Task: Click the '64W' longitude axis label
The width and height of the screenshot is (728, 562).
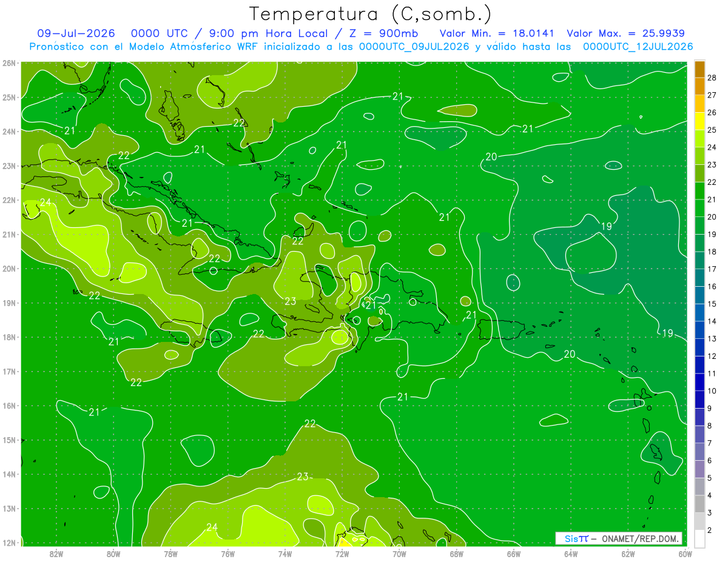Action: [x=571, y=554]
